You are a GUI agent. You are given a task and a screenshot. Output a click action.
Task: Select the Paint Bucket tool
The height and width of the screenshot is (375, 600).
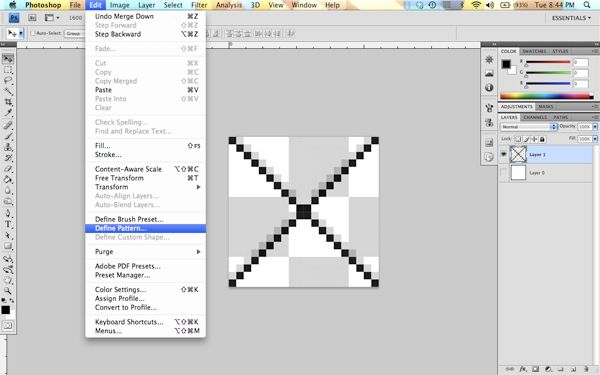(x=8, y=179)
